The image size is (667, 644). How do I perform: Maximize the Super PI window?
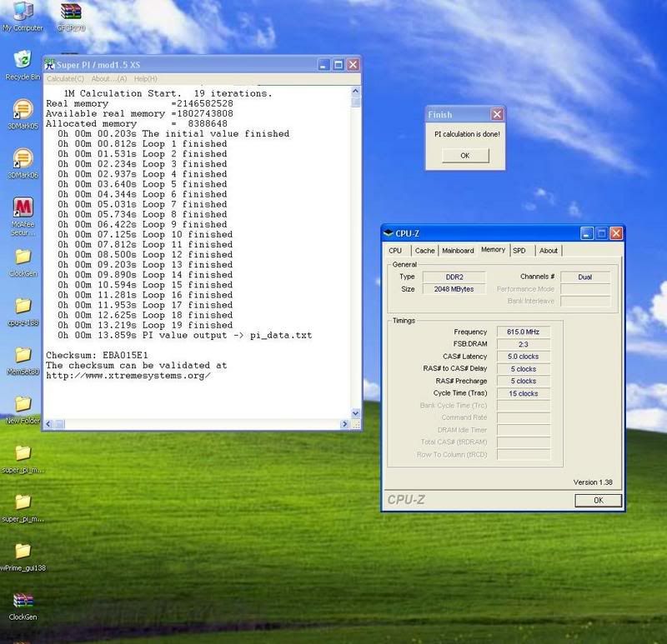(x=339, y=65)
